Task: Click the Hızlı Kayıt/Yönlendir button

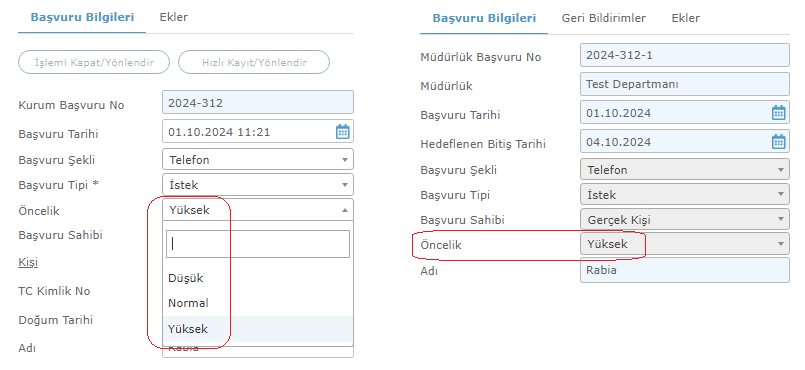Action: [x=254, y=62]
